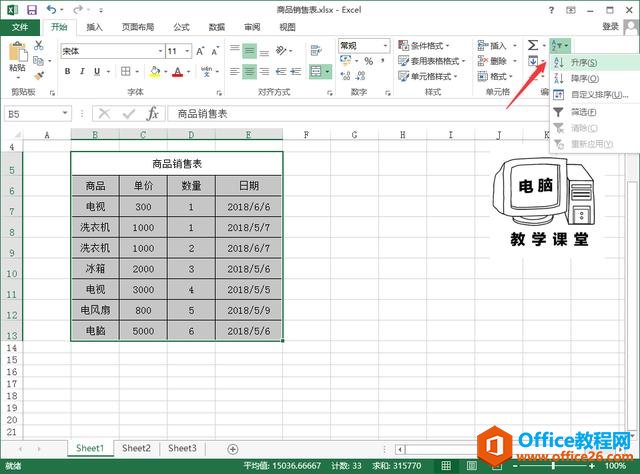The width and height of the screenshot is (640, 474).
Task: Switch to the 插入 ribbon tab
Action: tap(94, 27)
